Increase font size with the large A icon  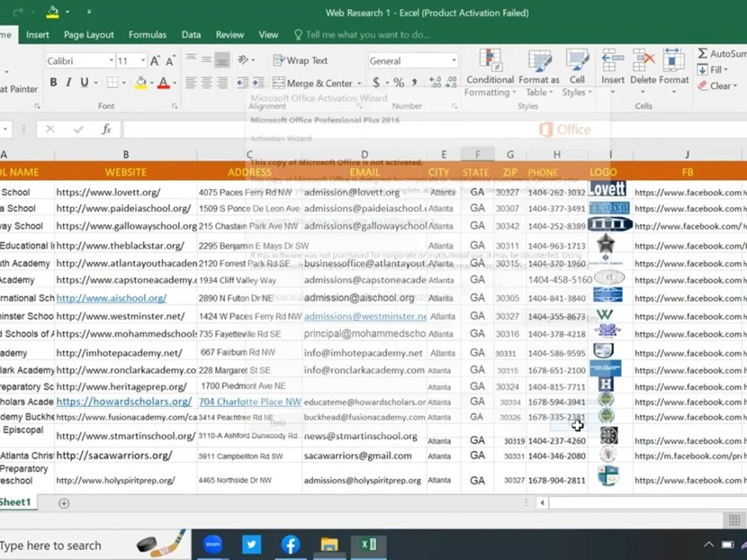coord(155,60)
